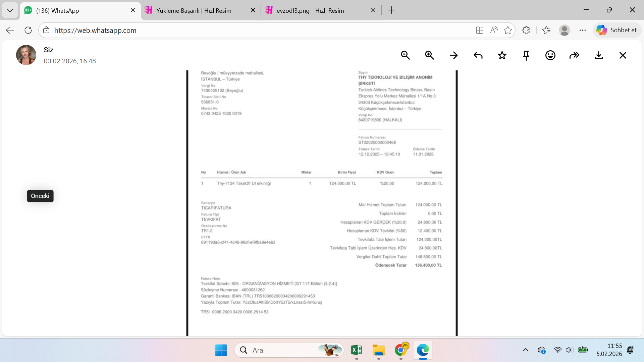Open the clock and calendar showing 11:55
Viewport: 644px width, 362px height.
pos(609,350)
